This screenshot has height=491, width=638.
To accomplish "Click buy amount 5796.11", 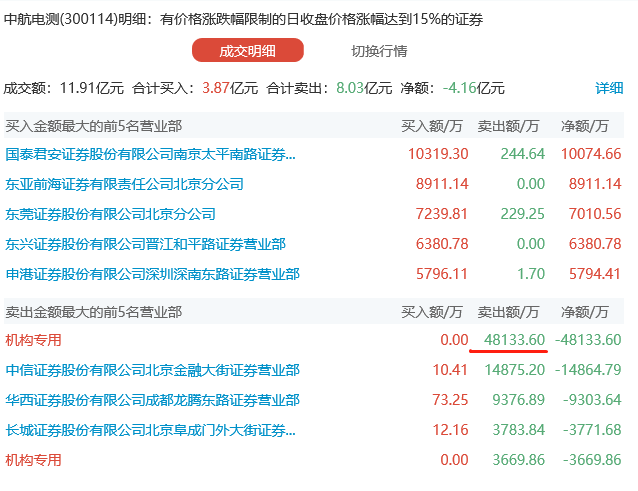I will tap(442, 274).
